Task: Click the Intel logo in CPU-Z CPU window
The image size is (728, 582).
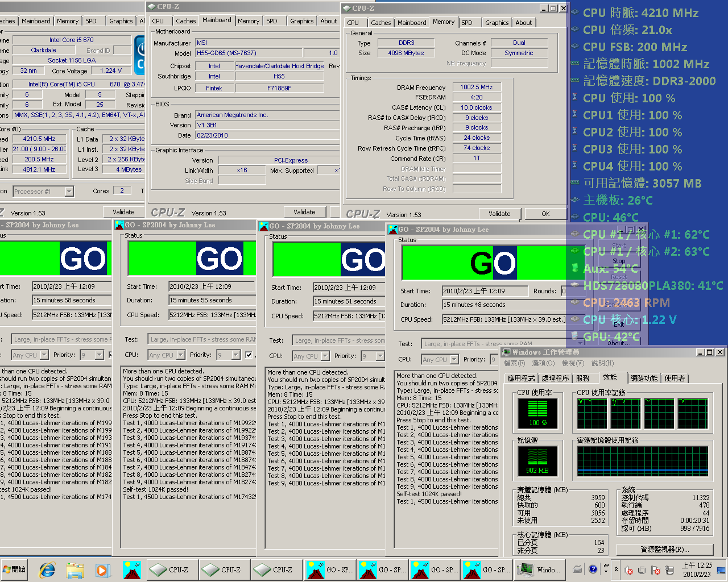Action: 139,55
